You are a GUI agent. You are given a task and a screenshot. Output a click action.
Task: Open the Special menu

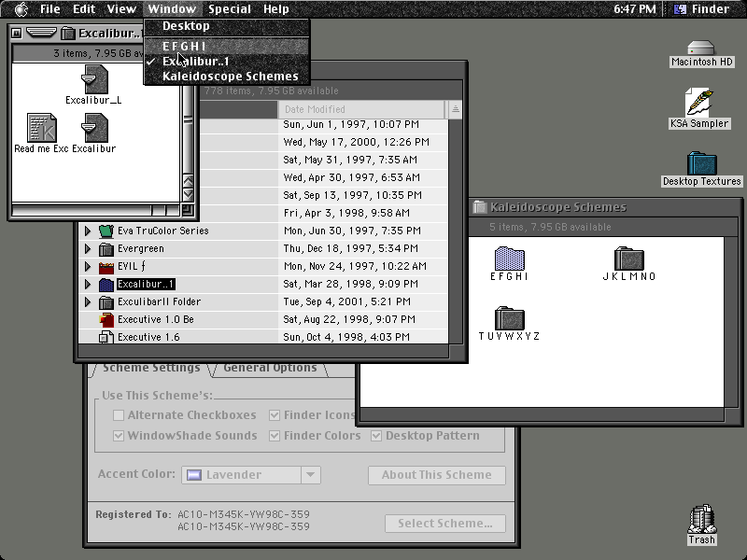[x=229, y=9]
